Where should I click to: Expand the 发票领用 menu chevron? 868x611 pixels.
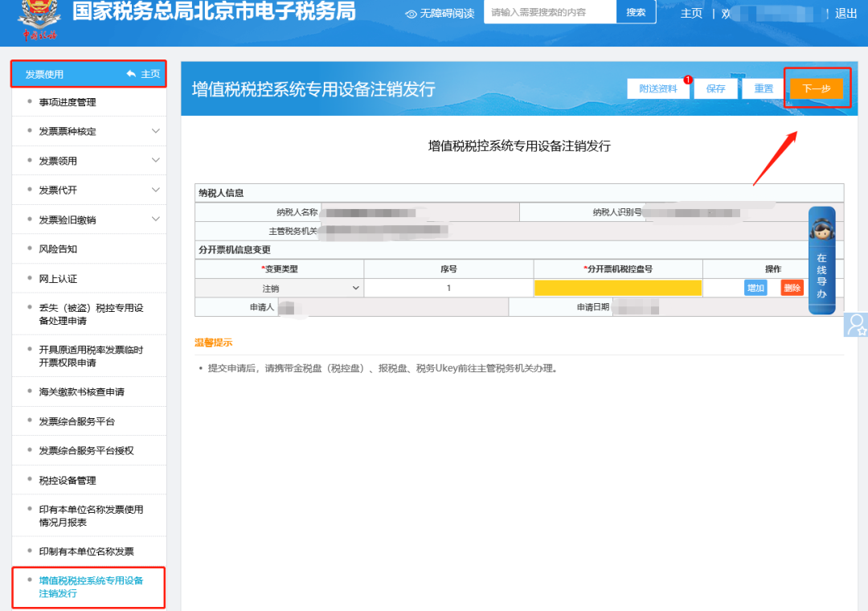(x=156, y=161)
